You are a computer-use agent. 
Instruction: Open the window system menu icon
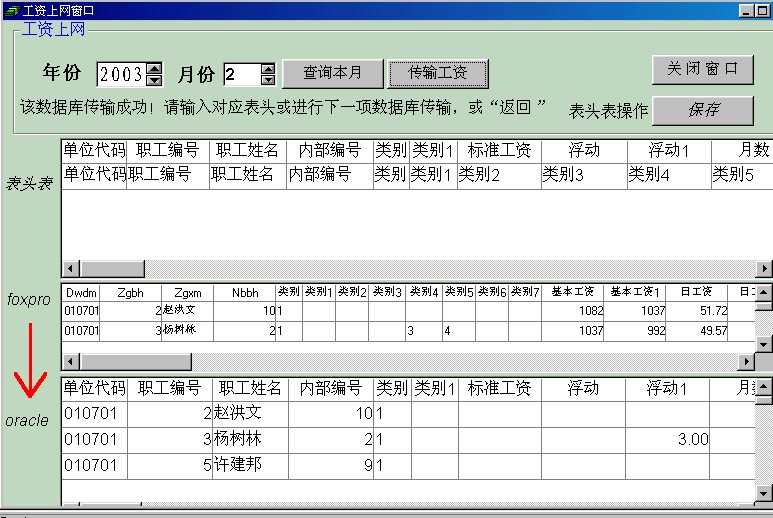(x=10, y=9)
